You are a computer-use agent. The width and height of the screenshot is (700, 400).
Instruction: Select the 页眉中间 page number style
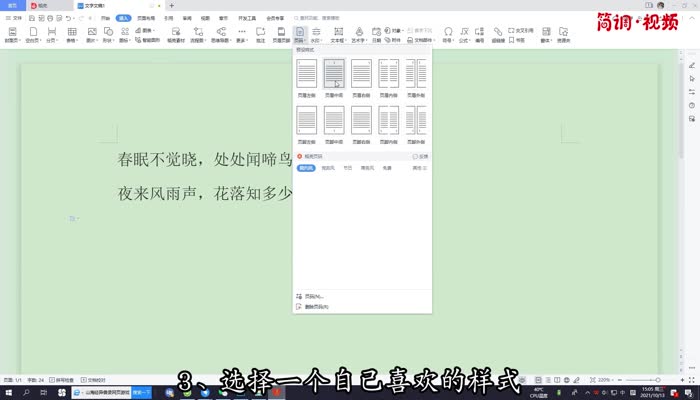334,75
